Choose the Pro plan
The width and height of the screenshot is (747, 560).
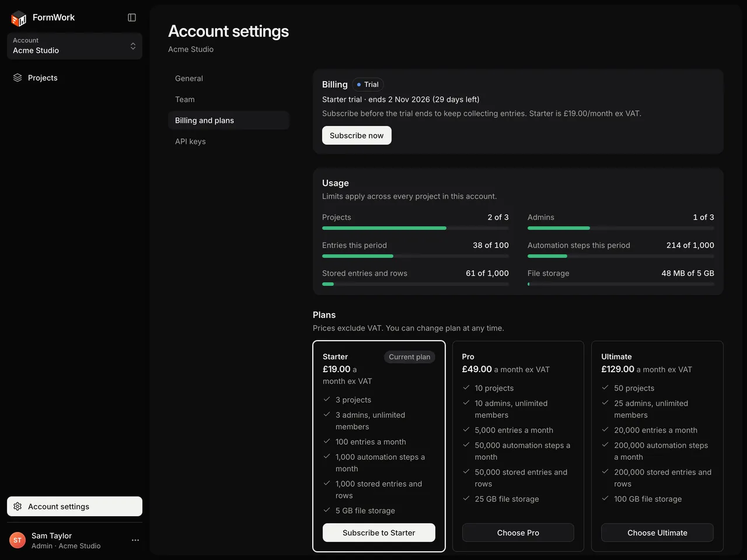tap(518, 533)
